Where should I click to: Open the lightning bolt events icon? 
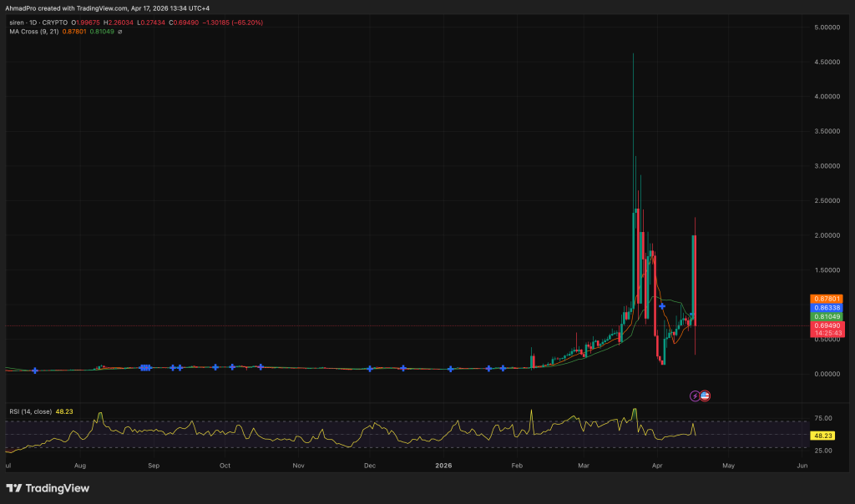click(695, 396)
